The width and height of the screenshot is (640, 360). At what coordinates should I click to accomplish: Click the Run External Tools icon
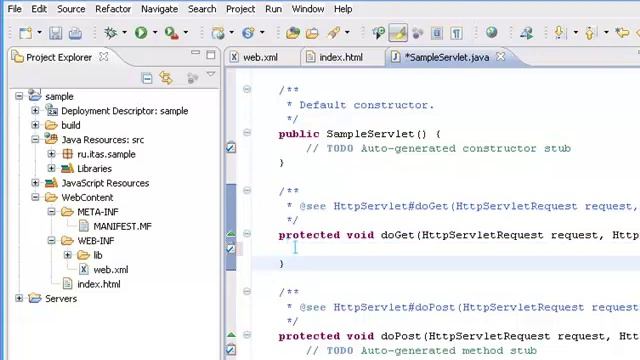click(x=171, y=33)
